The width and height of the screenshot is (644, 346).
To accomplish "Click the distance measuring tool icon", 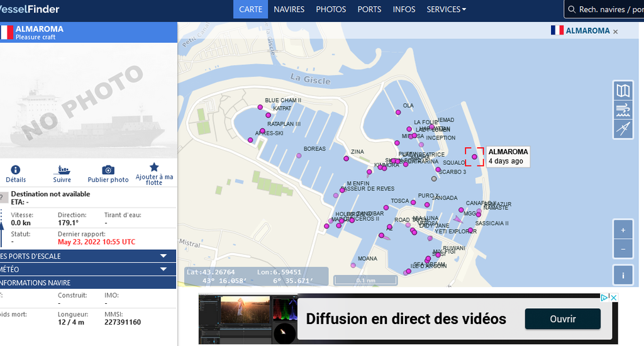I will click(x=623, y=129).
